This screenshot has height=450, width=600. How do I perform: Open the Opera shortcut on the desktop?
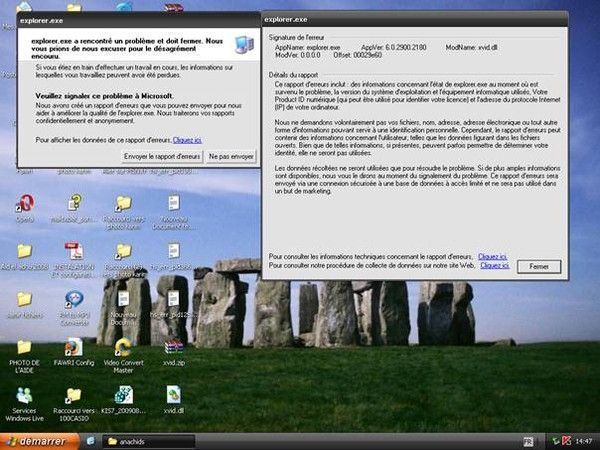coord(25,203)
